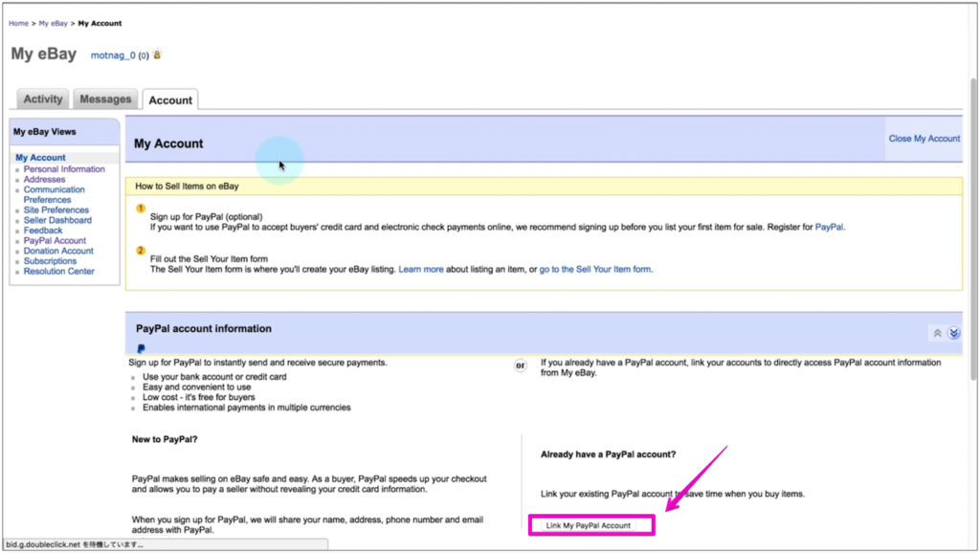The image size is (980, 553).
Task: Open the Activity tab
Action: [43, 100]
